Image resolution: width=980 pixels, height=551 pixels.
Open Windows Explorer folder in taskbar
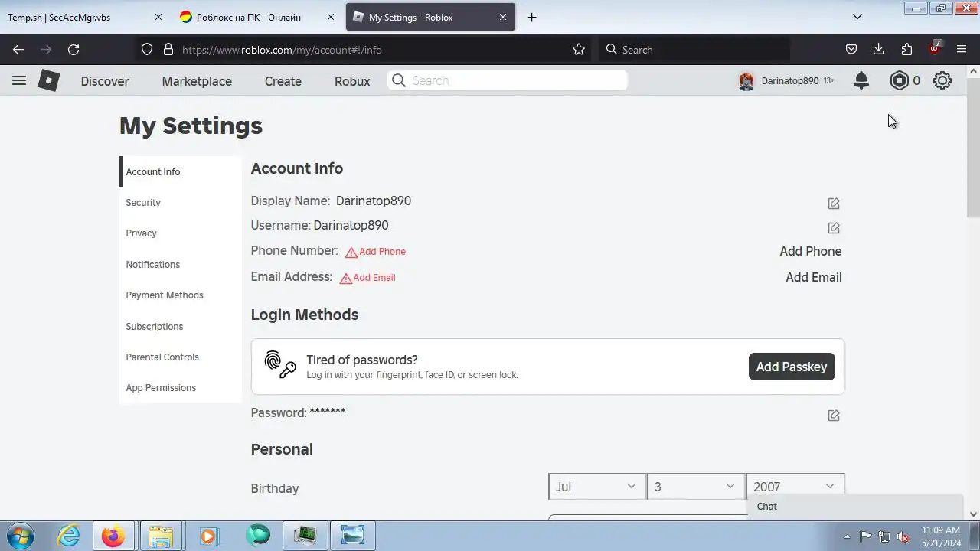(161, 536)
